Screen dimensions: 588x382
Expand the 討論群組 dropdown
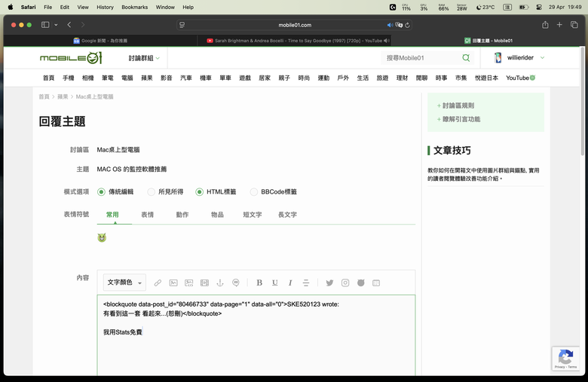coord(144,58)
